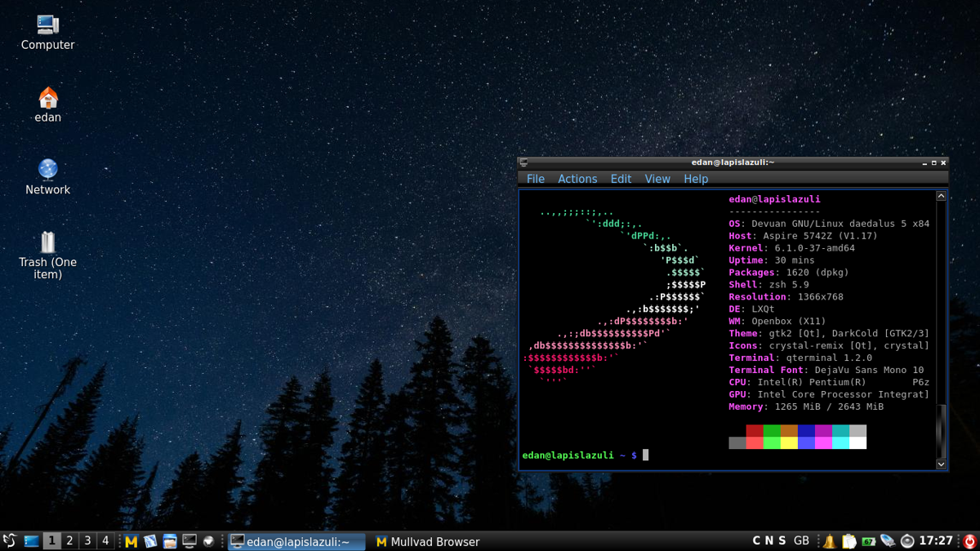Switch to virtual desktop 2
Viewport: 980px width, 551px height.
click(x=69, y=540)
